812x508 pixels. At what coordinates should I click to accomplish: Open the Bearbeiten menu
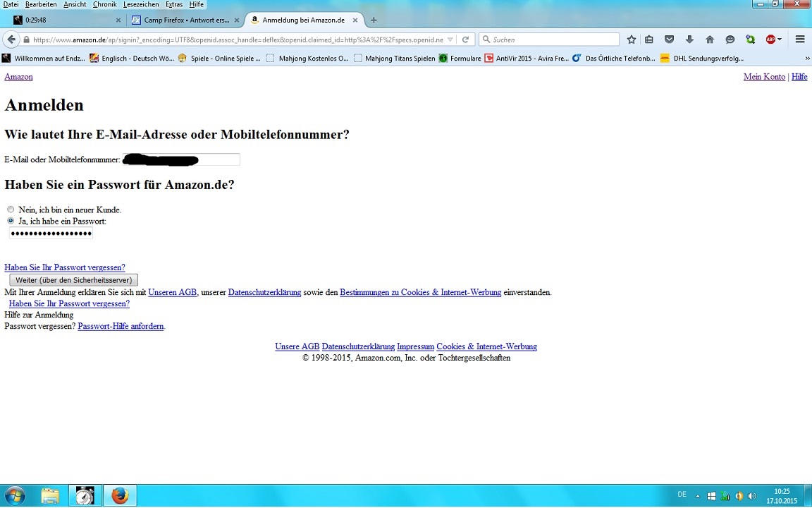[x=41, y=4]
